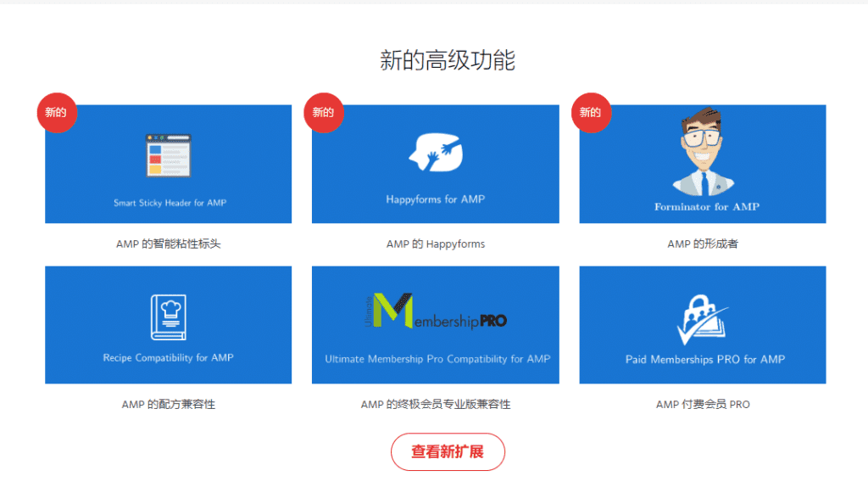The height and width of the screenshot is (504, 868).
Task: Open the AMP 的形成者 link
Action: pos(703,244)
